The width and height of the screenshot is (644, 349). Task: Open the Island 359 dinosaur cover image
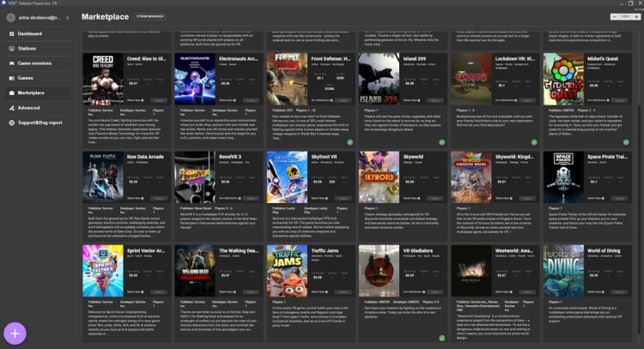[x=379, y=79]
